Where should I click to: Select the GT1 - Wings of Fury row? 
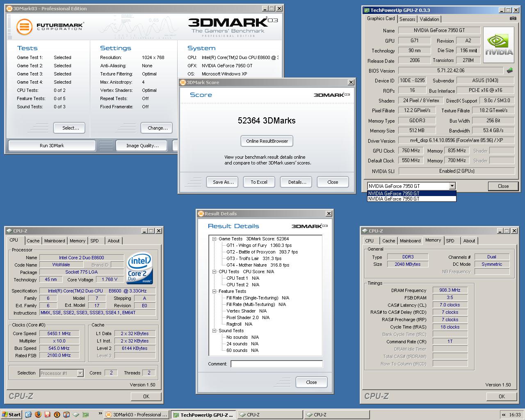[259, 245]
